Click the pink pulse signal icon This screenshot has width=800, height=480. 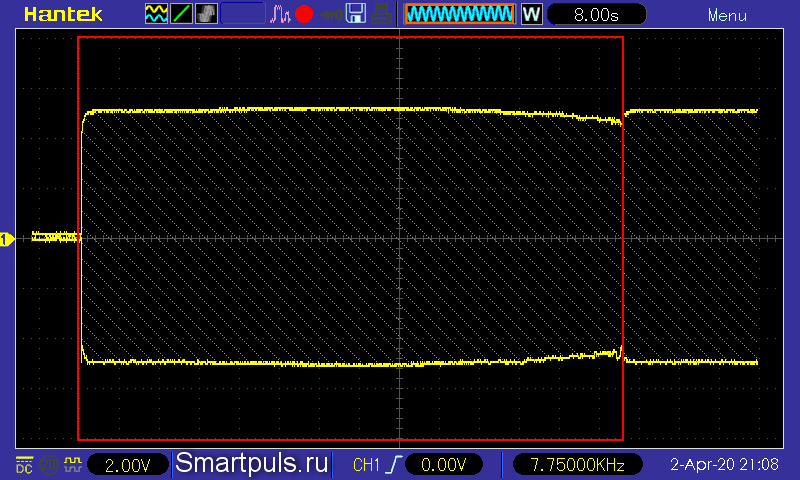(280, 14)
